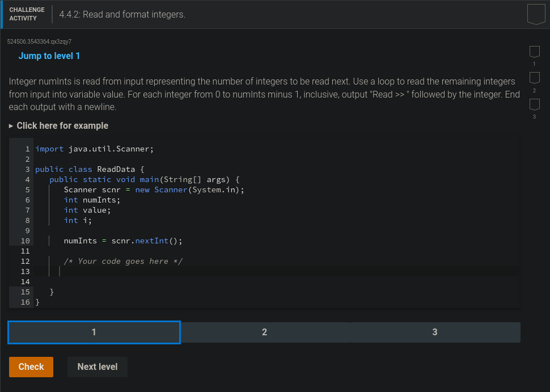Click the disclosure arrow beside the example heading
550x392 pixels.
pyautogui.click(x=10, y=125)
